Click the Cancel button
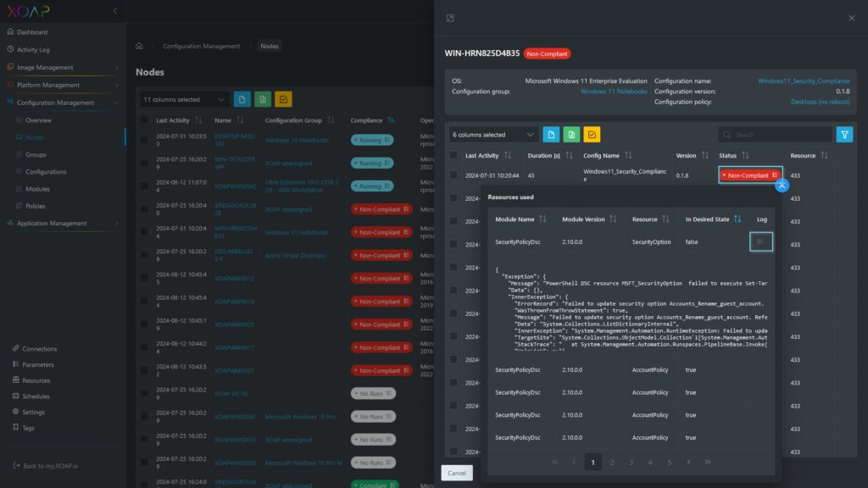Image resolution: width=868 pixels, height=488 pixels. pos(457,473)
